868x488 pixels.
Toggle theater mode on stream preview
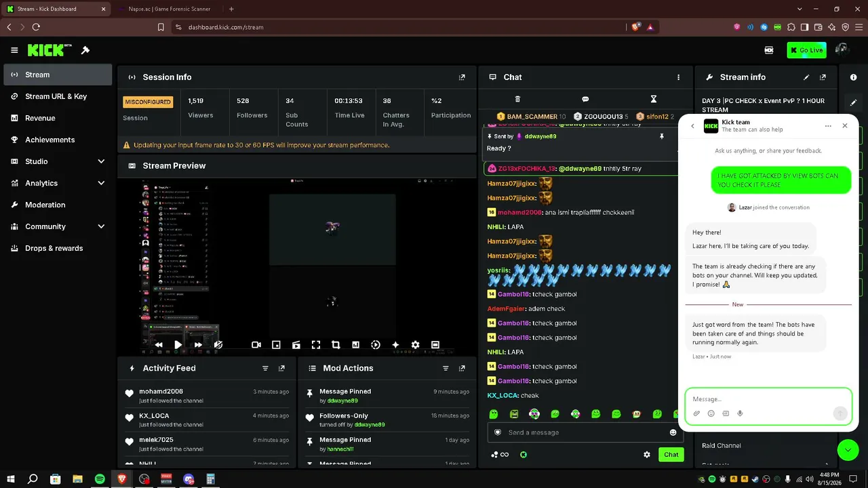point(435,345)
